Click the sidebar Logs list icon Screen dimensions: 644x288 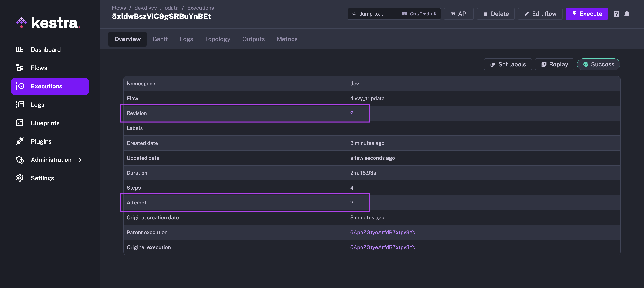pyautogui.click(x=20, y=105)
